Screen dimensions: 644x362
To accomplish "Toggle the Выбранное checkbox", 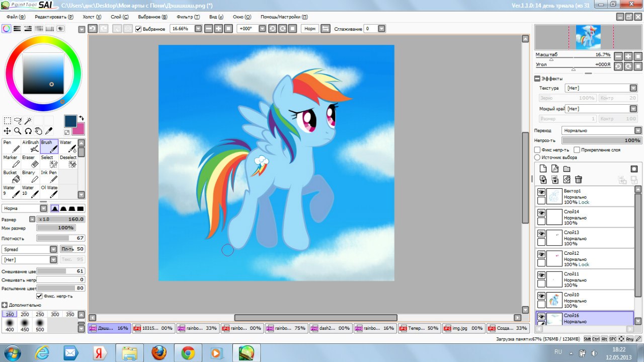I will [x=138, y=29].
